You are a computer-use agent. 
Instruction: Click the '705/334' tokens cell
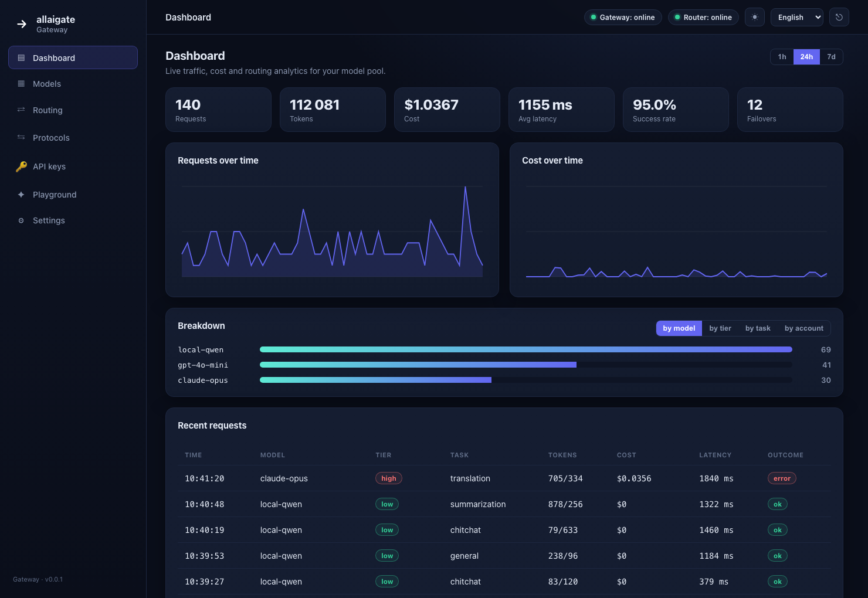pos(565,478)
